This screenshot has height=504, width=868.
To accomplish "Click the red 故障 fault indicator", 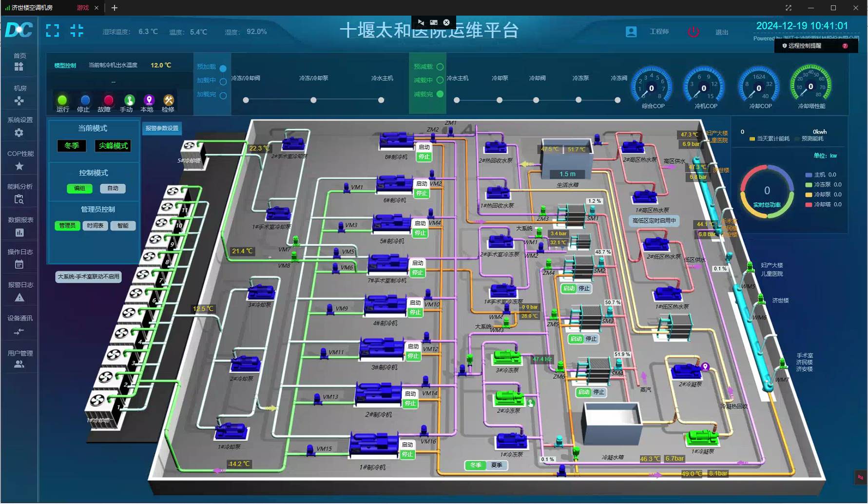I will [108, 100].
